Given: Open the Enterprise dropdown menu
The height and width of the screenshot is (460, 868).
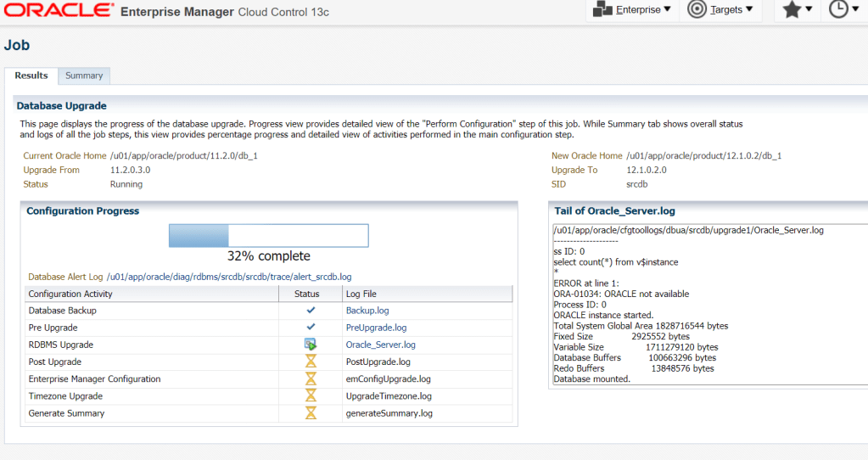Looking at the screenshot, I should click(x=632, y=10).
